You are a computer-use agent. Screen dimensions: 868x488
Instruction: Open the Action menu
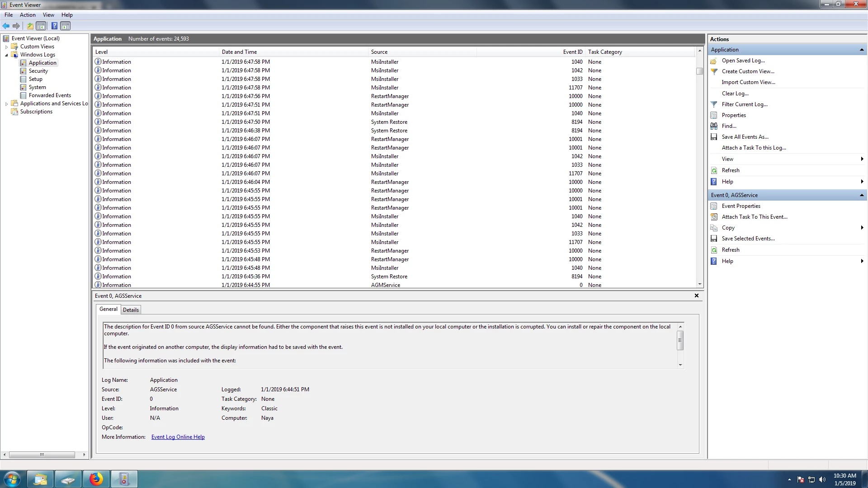pos(28,15)
